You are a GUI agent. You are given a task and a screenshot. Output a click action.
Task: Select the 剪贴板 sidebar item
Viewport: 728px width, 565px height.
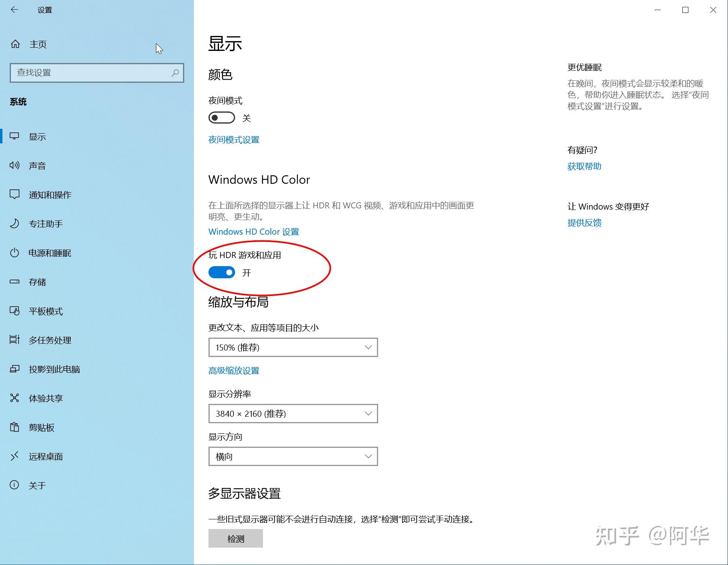click(97, 427)
